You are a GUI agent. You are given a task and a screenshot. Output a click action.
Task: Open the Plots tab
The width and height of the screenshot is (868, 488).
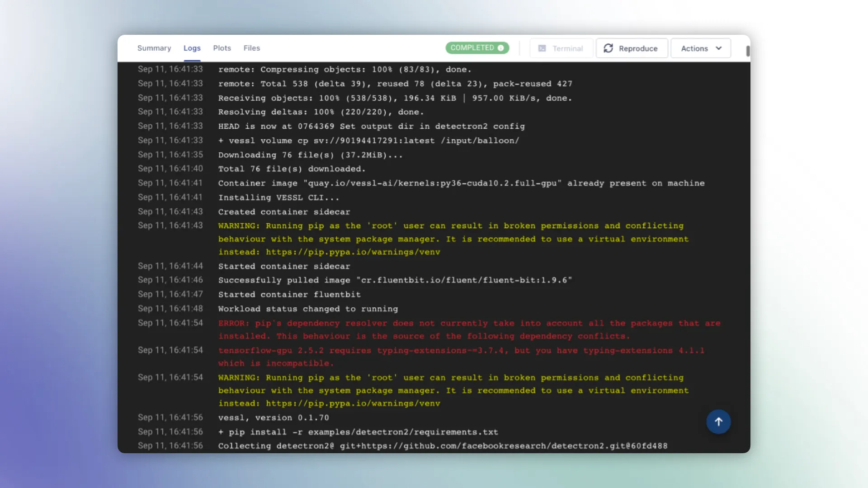click(222, 48)
